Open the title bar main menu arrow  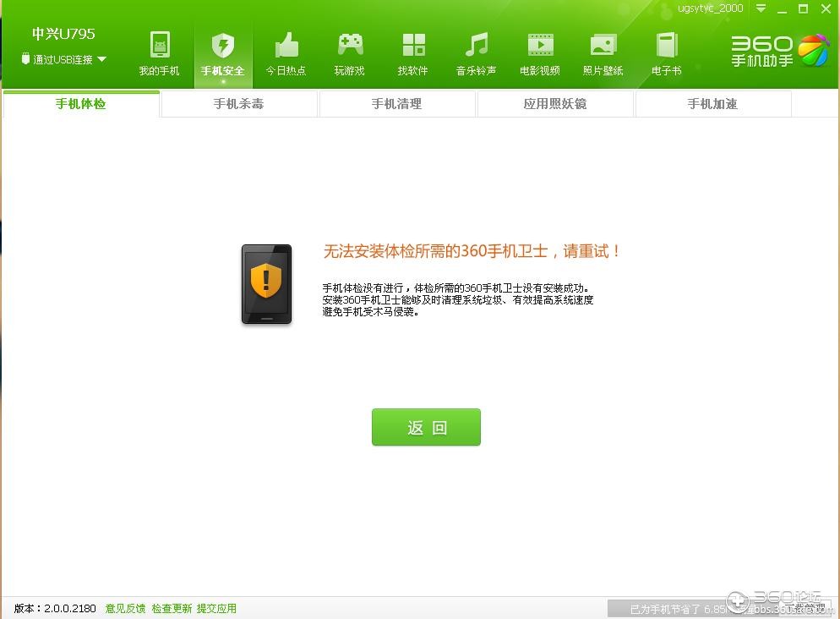coord(761,8)
